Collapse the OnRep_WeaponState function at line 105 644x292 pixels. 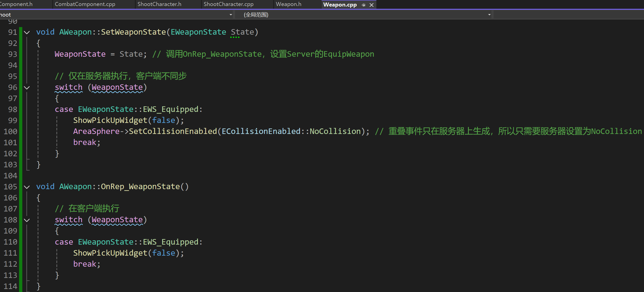tap(27, 187)
